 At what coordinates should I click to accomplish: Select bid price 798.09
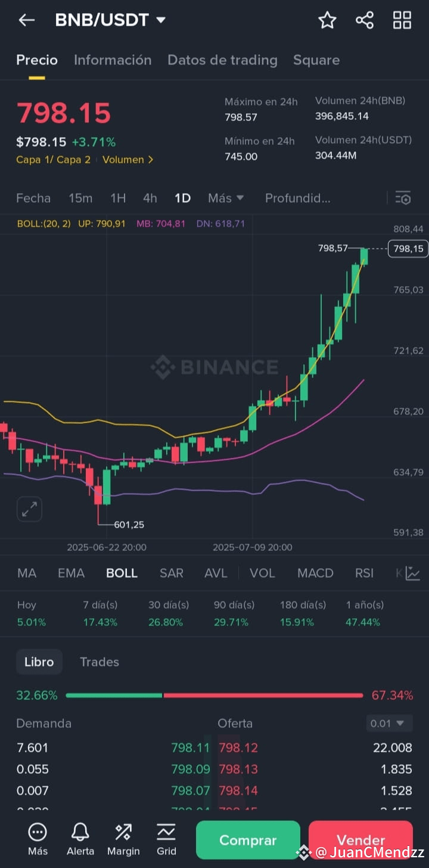pyautogui.click(x=191, y=769)
